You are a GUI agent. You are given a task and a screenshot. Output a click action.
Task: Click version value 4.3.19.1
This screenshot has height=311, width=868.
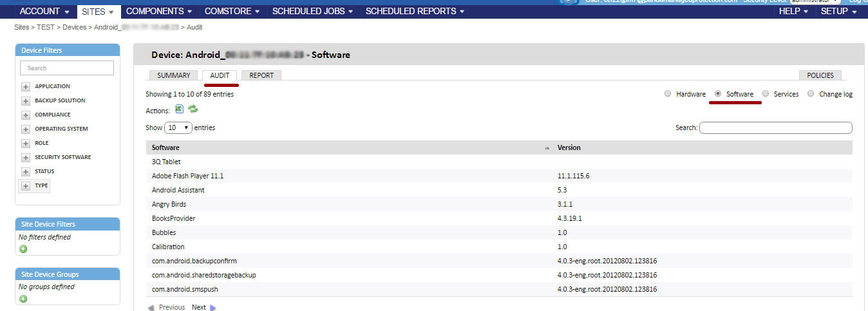(x=569, y=218)
